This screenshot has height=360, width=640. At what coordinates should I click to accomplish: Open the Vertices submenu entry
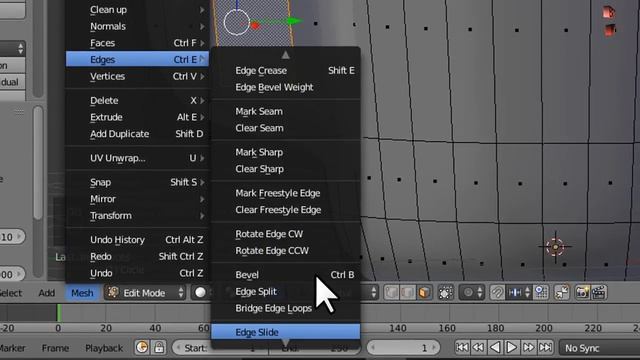[x=137, y=76]
